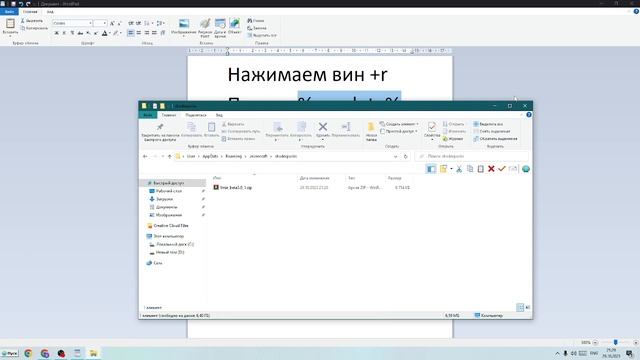This screenshot has width=640, height=360.
Task: Click WordPad text highlight marker
Action: tap(116, 33)
